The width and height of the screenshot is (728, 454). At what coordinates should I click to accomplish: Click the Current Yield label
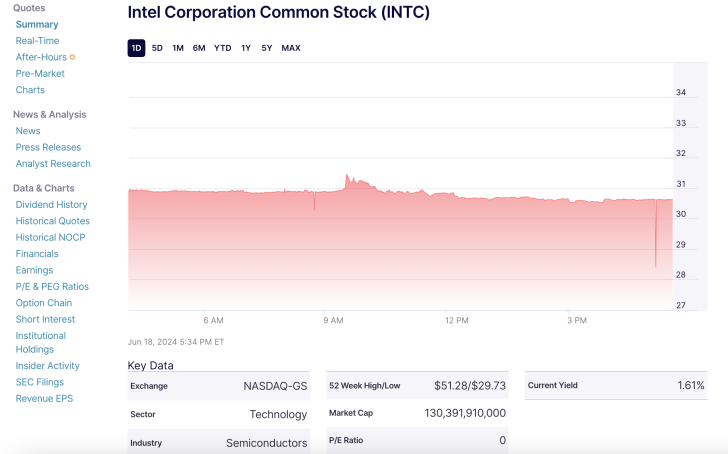click(552, 385)
